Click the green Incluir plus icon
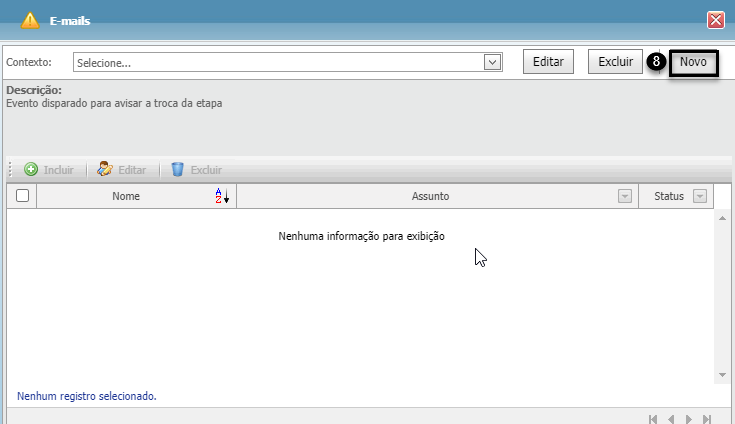This screenshot has height=424, width=735. (x=31, y=169)
